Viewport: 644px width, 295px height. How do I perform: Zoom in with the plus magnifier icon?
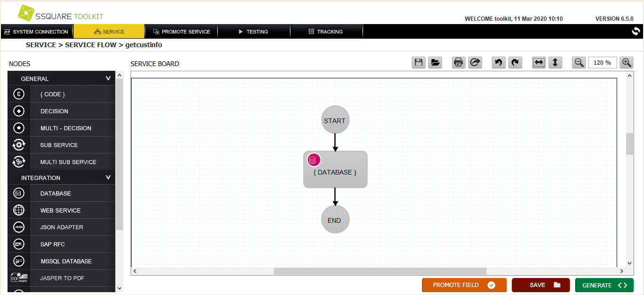pos(626,62)
